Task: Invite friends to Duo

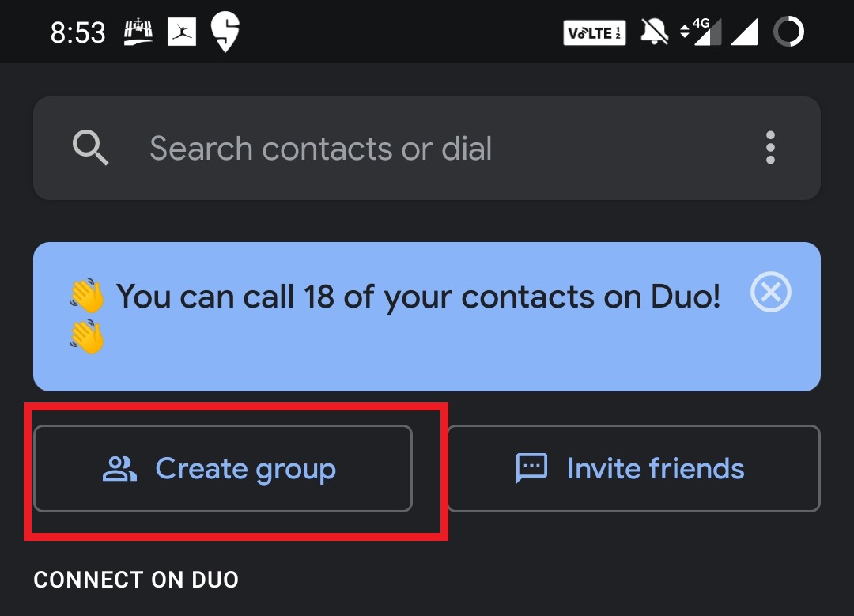Action: coord(633,468)
